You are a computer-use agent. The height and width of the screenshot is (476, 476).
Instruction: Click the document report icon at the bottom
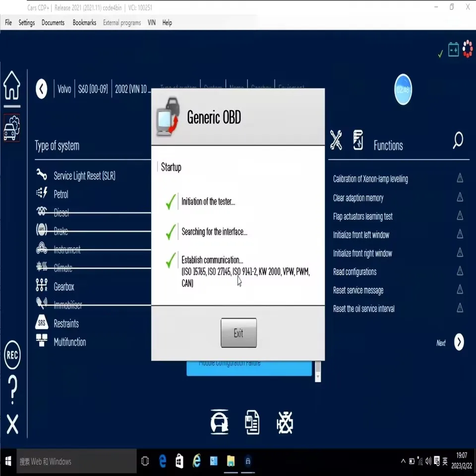252,422
